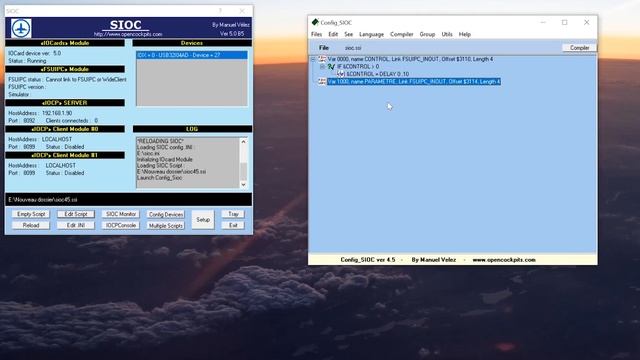Minimize the Config_SIOC window
The height and width of the screenshot is (360, 640).
click(x=543, y=22)
